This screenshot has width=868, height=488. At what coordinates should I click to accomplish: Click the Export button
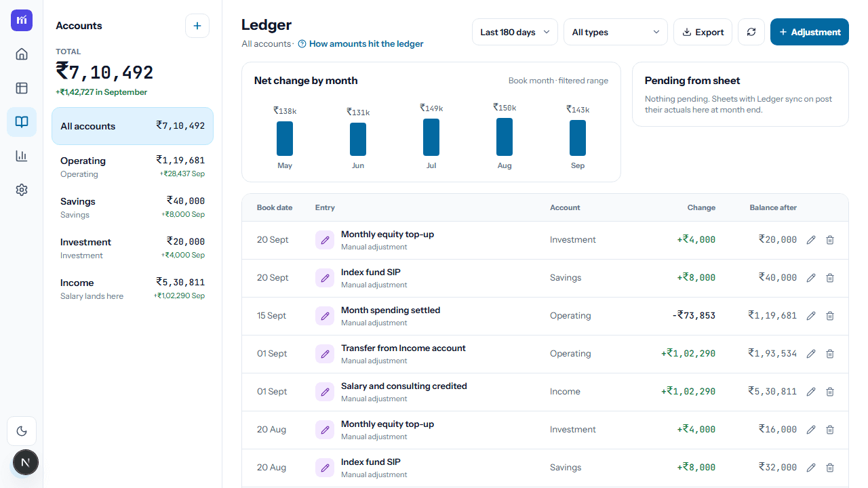[x=703, y=32]
